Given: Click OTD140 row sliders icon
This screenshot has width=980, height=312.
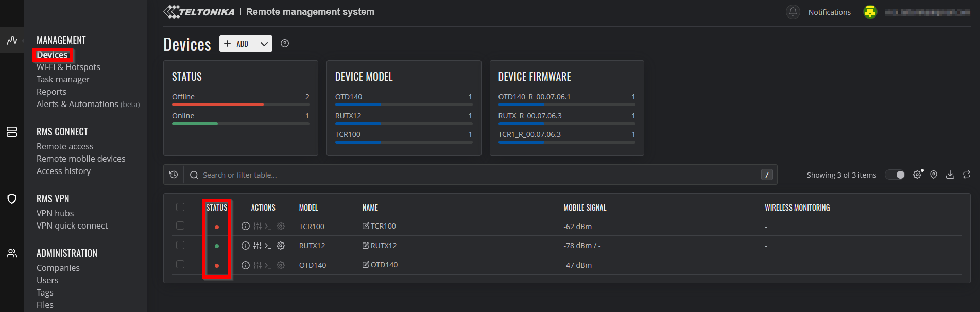Looking at the screenshot, I should pyautogui.click(x=257, y=265).
